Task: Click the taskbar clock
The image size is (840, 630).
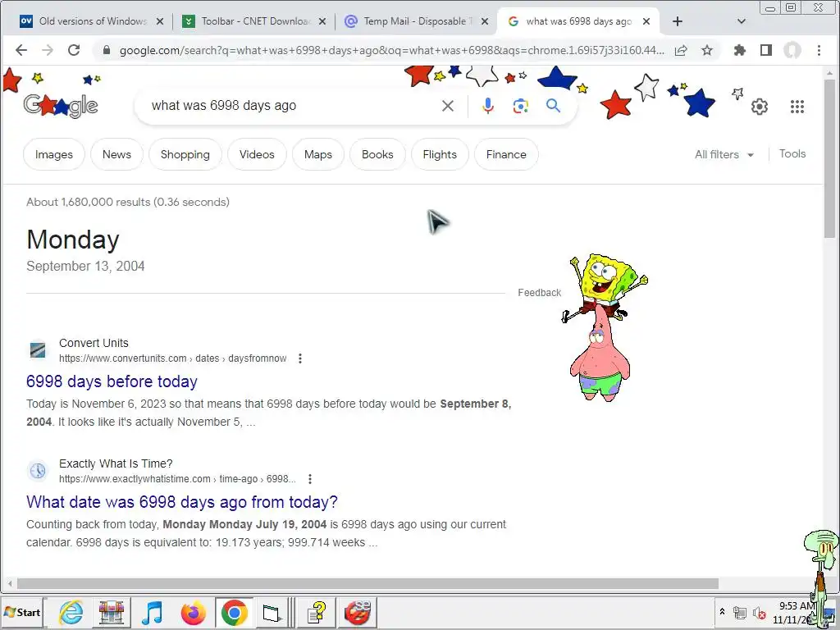Action: click(794, 612)
